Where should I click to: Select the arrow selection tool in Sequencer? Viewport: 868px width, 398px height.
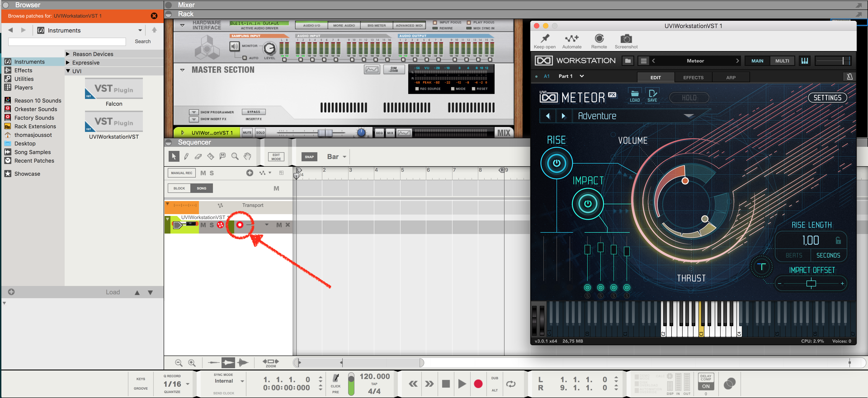pos(174,156)
